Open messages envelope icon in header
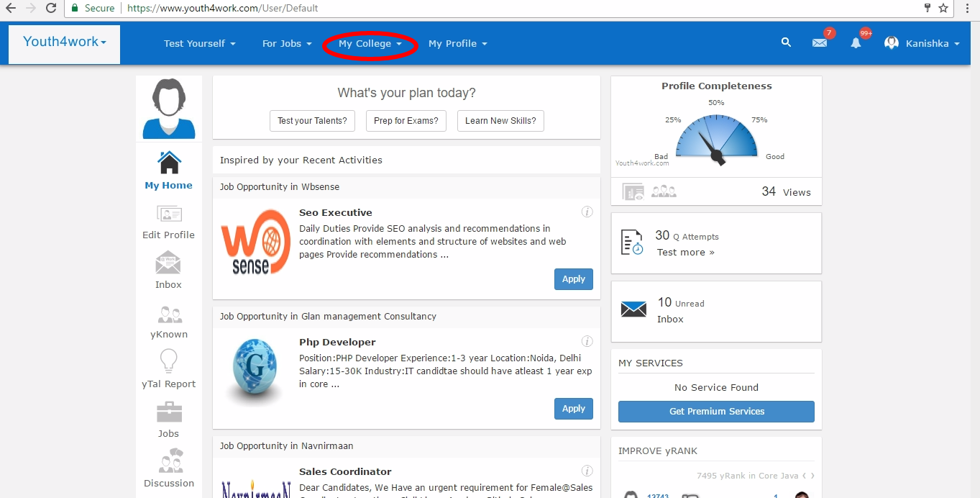The height and width of the screenshot is (498, 980). pos(820,43)
